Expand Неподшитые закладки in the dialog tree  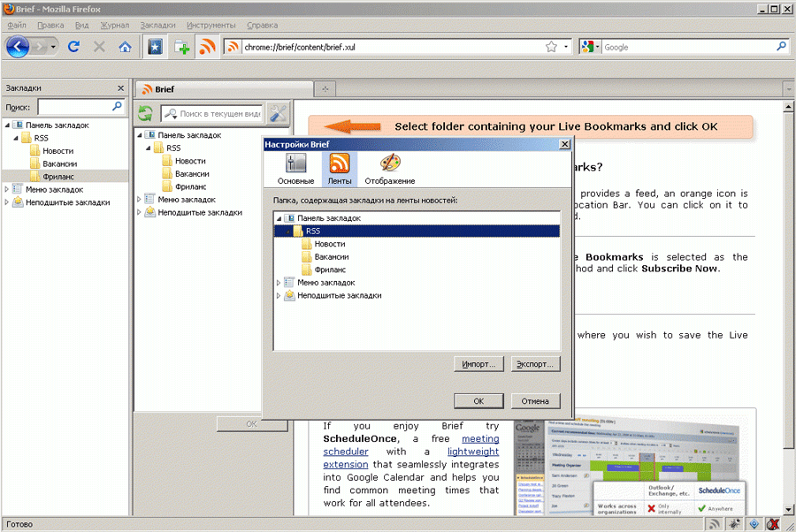(279, 296)
